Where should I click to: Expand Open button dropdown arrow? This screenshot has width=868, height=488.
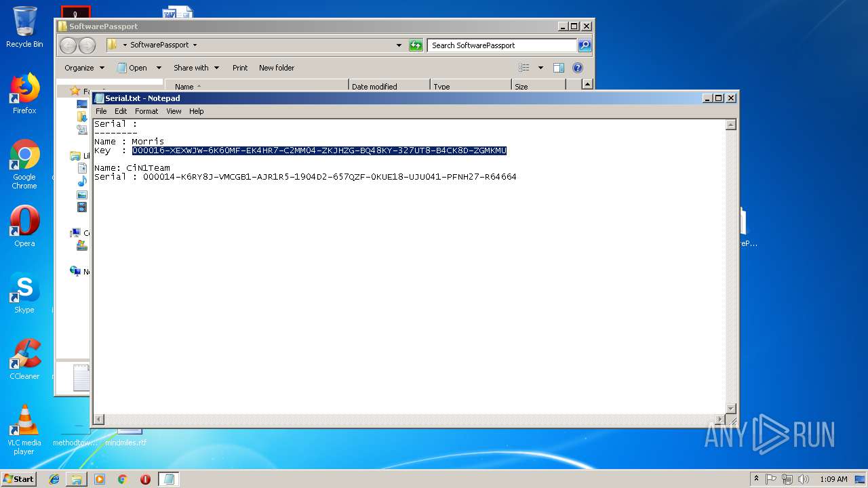[x=159, y=68]
